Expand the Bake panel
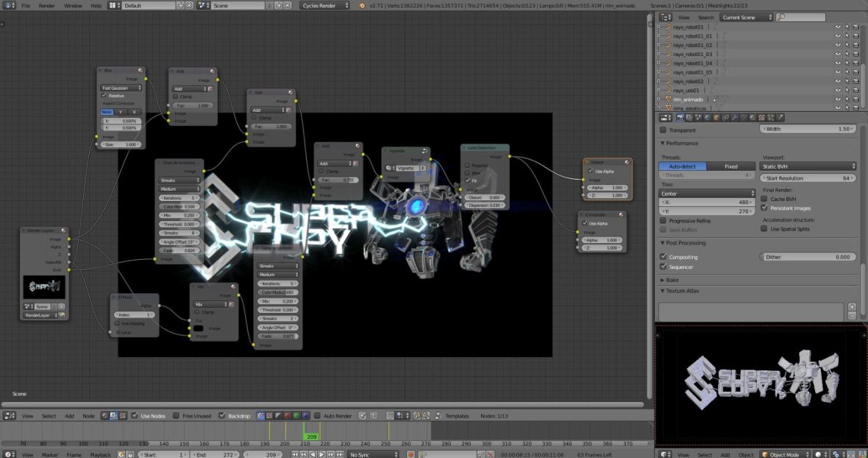Screen dimensions: 868x458 [670, 280]
